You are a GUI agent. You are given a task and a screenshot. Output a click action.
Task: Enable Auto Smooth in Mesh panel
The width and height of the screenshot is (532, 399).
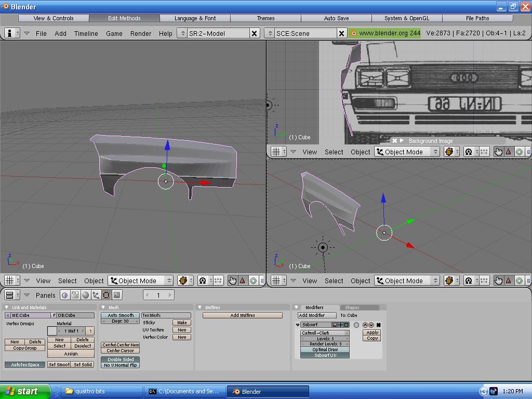click(x=121, y=315)
